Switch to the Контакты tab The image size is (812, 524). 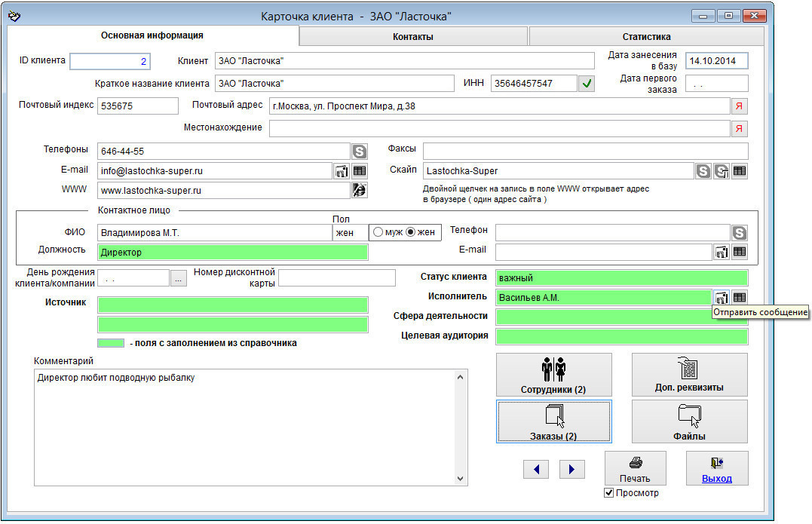tap(413, 36)
